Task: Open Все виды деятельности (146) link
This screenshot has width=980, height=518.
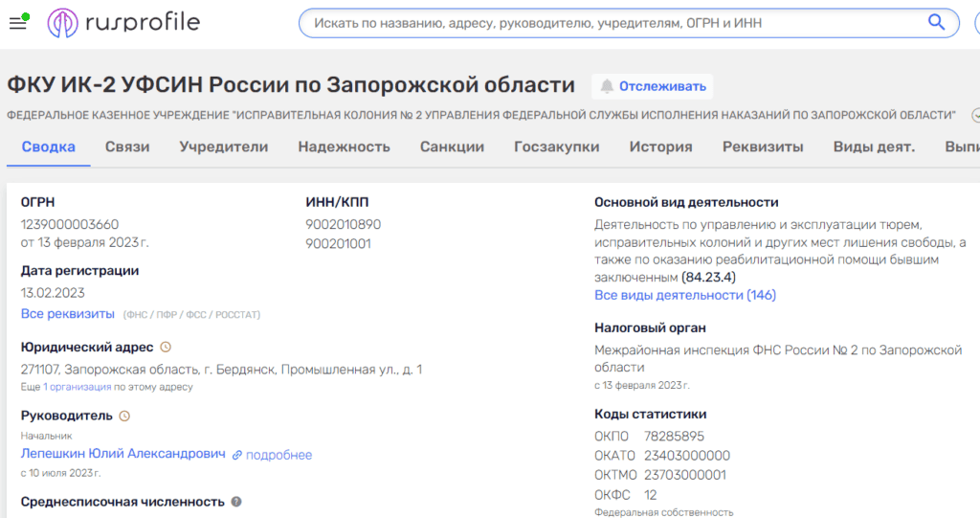Action: click(x=684, y=295)
